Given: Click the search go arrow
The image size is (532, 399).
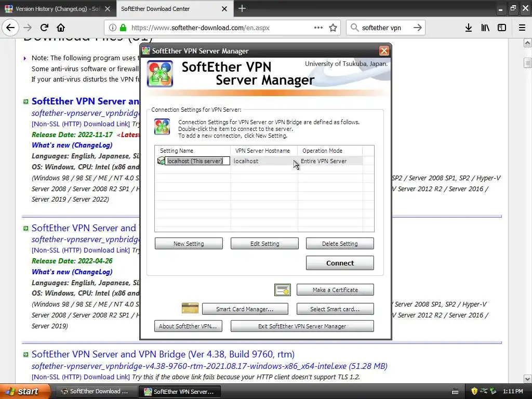Looking at the screenshot, I should tap(418, 28).
